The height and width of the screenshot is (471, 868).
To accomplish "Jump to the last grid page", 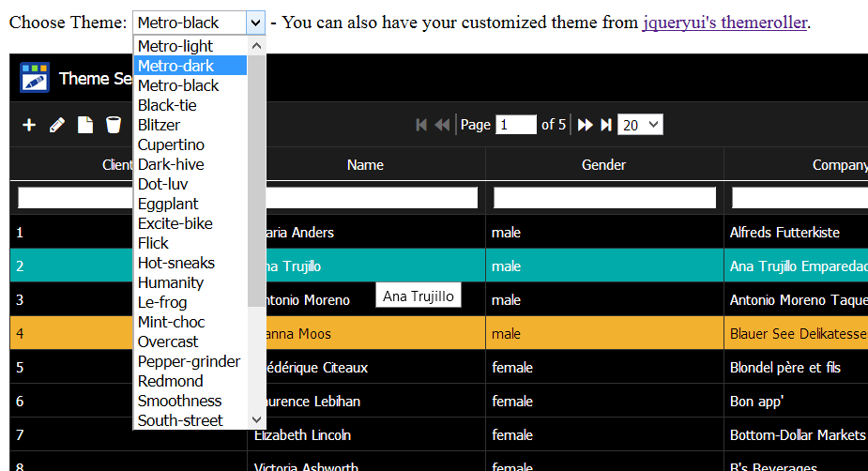I will [x=606, y=125].
